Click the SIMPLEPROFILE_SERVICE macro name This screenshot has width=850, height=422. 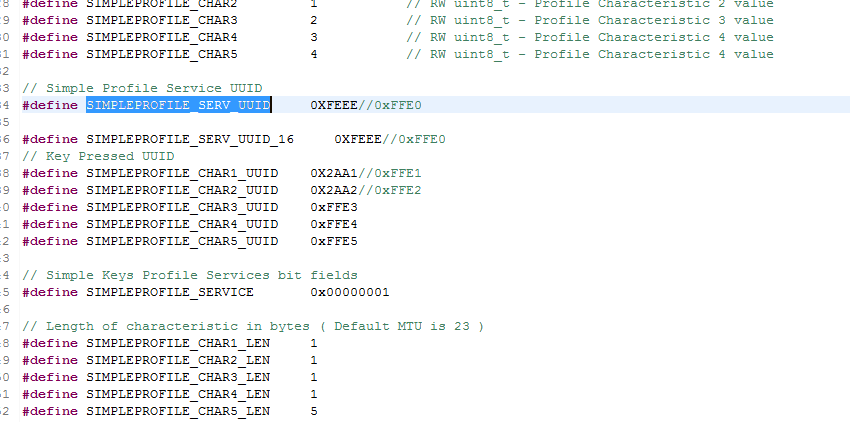coord(170,292)
